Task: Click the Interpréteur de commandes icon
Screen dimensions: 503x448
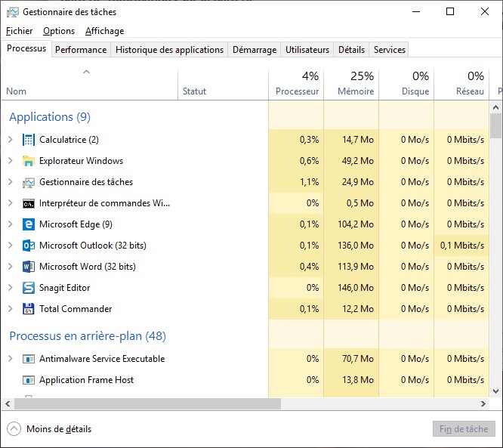Action: (29, 203)
